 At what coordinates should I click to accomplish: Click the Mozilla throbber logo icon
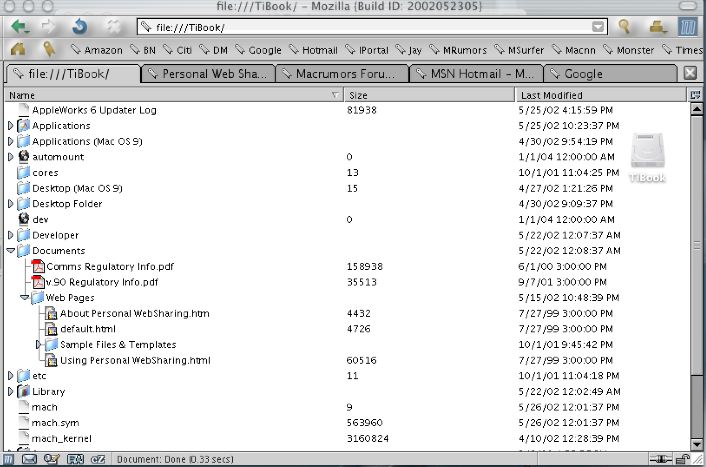[688, 27]
